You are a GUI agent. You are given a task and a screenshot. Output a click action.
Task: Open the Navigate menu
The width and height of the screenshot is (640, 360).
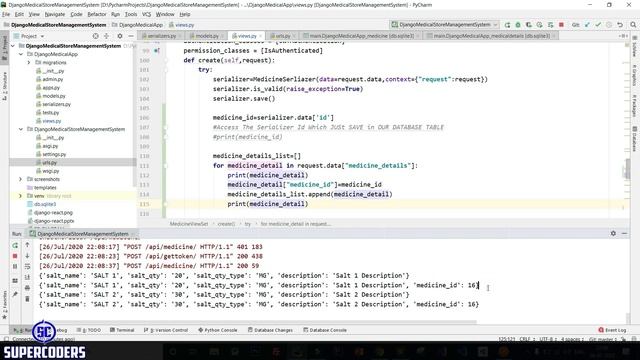55,14
